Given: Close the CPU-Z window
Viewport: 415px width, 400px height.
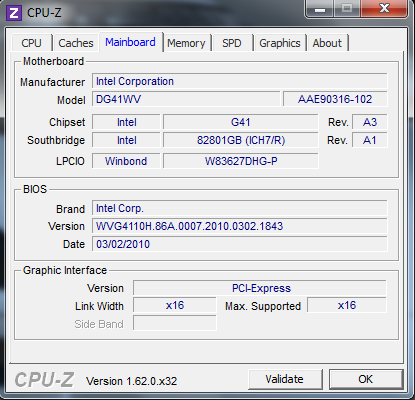Looking at the screenshot, I should [x=384, y=9].
